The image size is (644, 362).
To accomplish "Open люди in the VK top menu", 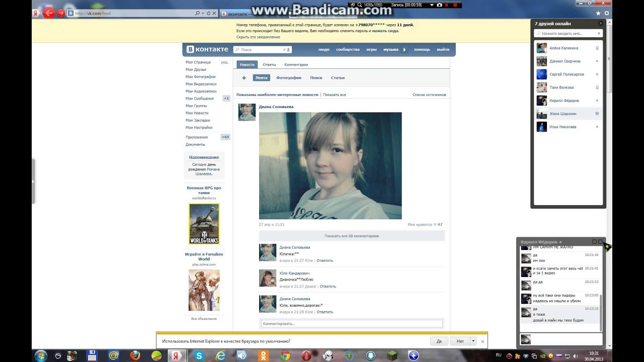I will click(324, 50).
